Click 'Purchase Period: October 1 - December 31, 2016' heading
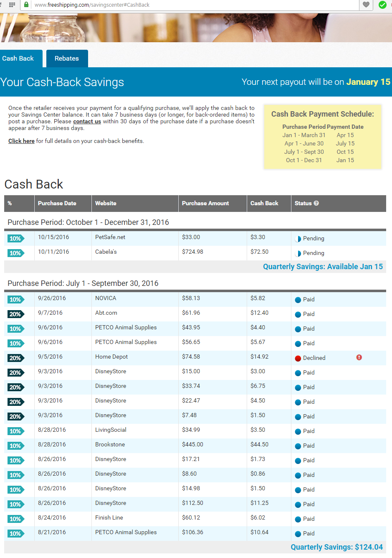Screen dimensions: 392x558 click(x=88, y=222)
